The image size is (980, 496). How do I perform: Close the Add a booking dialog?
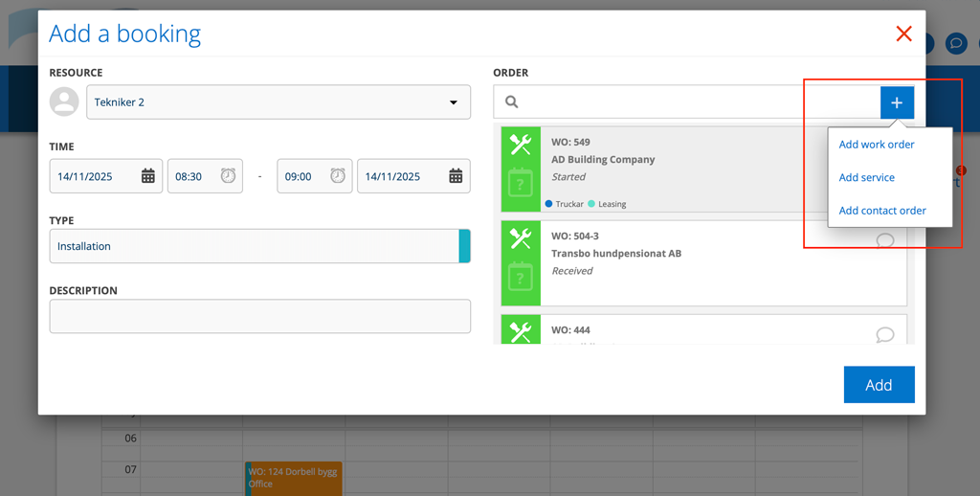[903, 34]
